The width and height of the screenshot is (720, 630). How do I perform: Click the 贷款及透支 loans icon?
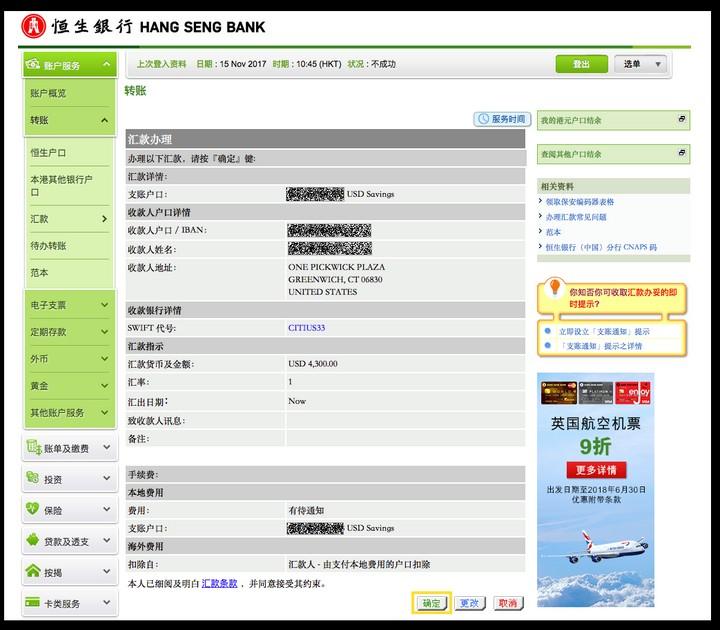35,541
